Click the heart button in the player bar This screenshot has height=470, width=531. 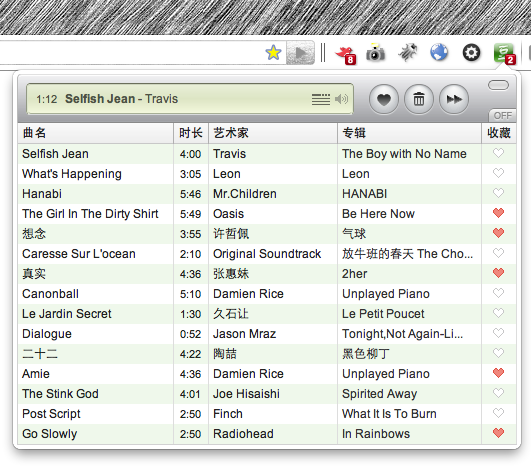[384, 99]
